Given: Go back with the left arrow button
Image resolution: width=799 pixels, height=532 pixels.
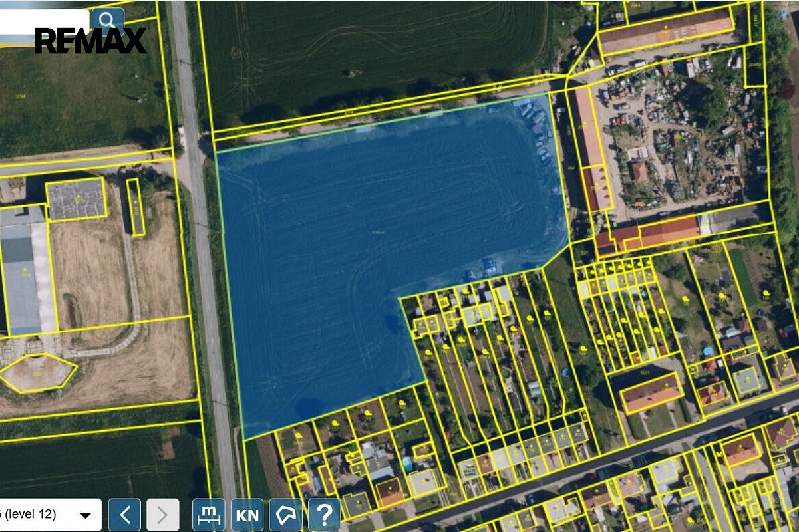Looking at the screenshot, I should click(x=124, y=515).
